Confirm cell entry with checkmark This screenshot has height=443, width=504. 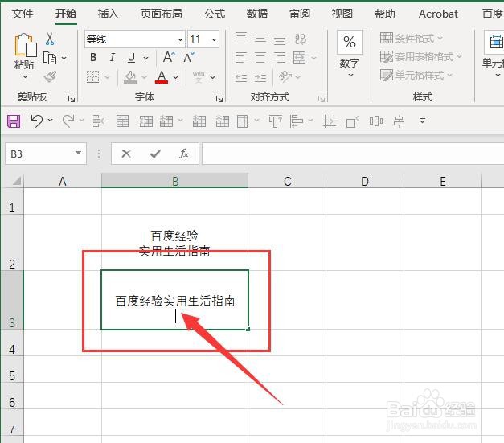point(155,154)
